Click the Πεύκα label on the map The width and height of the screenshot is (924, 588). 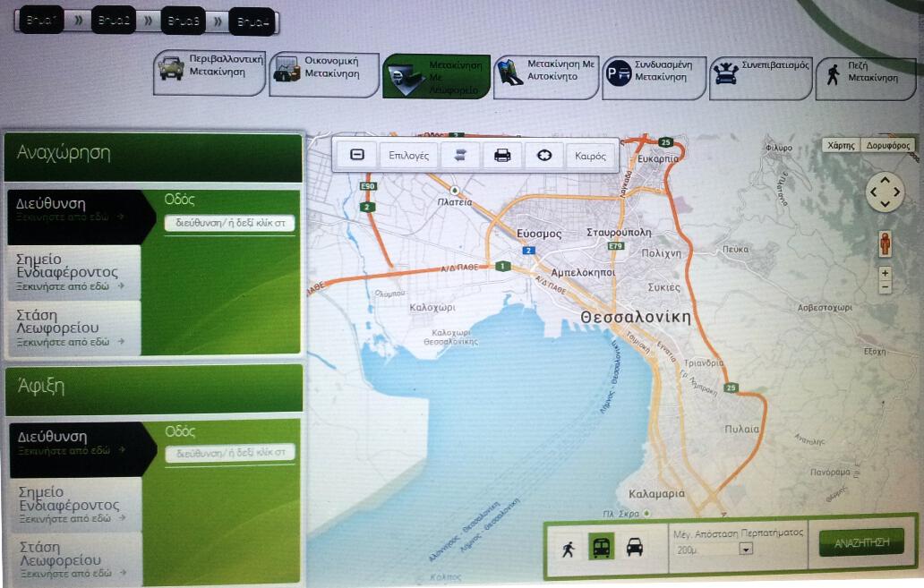pos(735,249)
